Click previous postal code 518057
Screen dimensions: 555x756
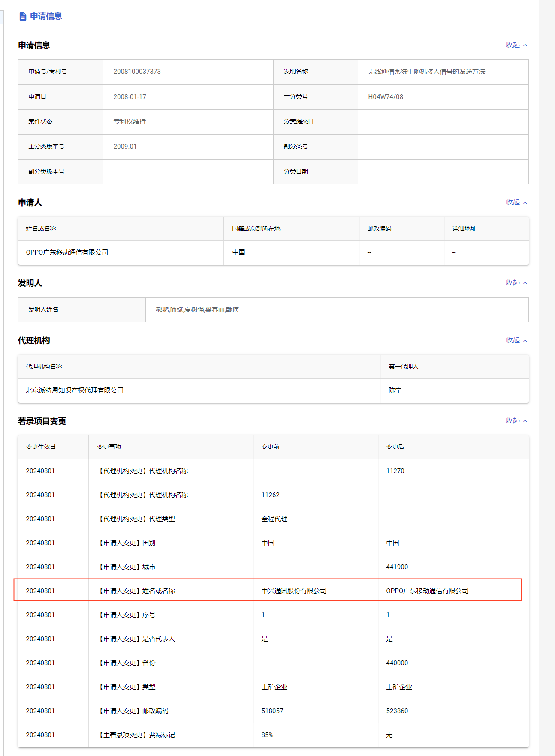pos(272,711)
